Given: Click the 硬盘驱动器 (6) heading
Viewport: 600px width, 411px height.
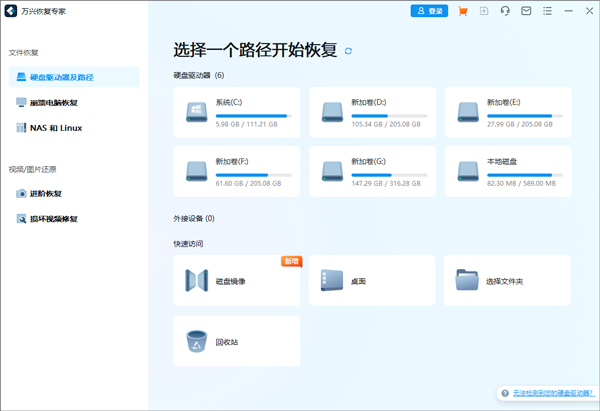Looking at the screenshot, I should click(x=199, y=75).
